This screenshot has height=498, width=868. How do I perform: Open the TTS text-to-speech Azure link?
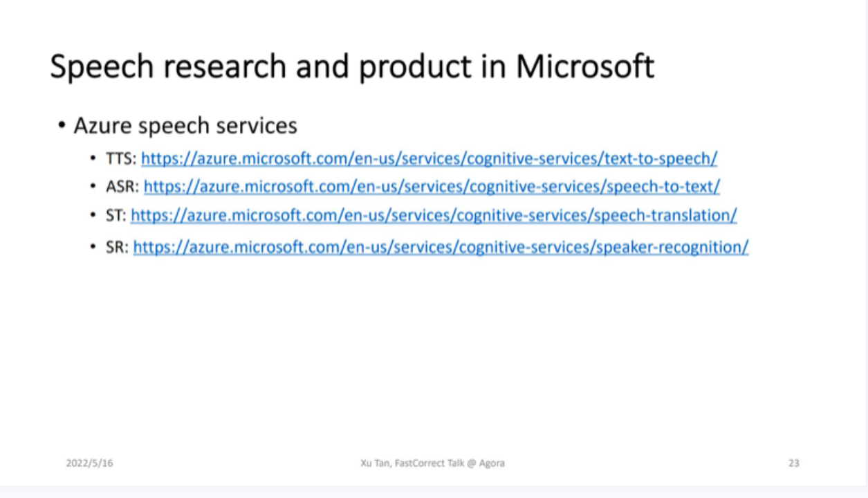pyautogui.click(x=429, y=159)
